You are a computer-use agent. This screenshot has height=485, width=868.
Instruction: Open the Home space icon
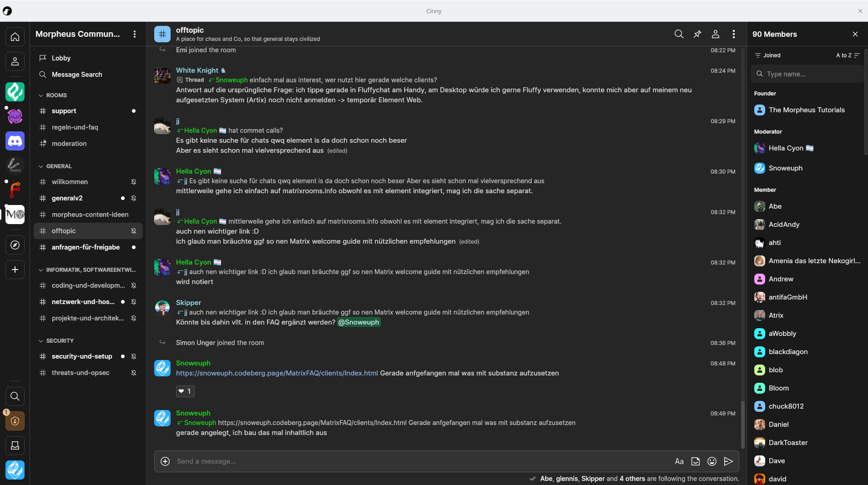pos(15,37)
